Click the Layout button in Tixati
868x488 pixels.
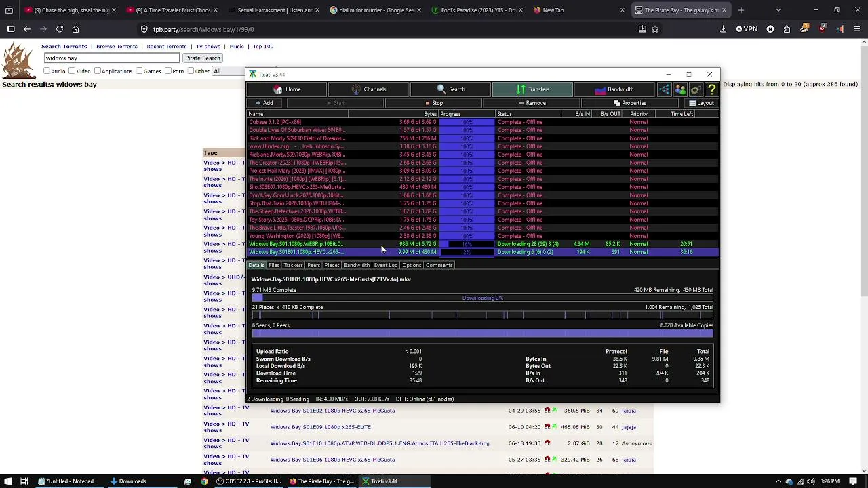tap(701, 103)
